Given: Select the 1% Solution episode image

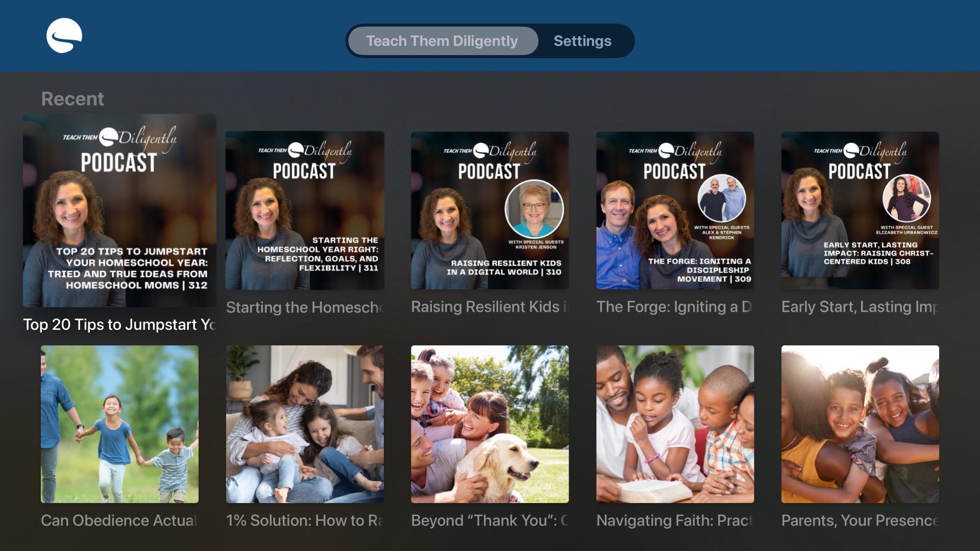Looking at the screenshot, I should click(305, 424).
